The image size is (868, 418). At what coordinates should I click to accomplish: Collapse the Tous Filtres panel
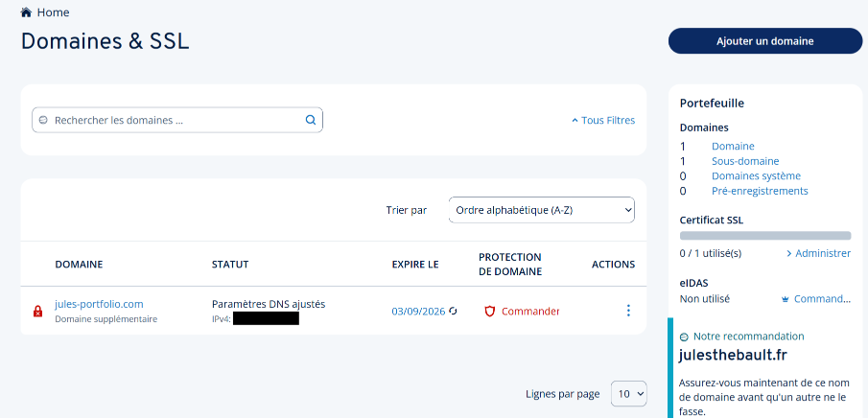[603, 120]
